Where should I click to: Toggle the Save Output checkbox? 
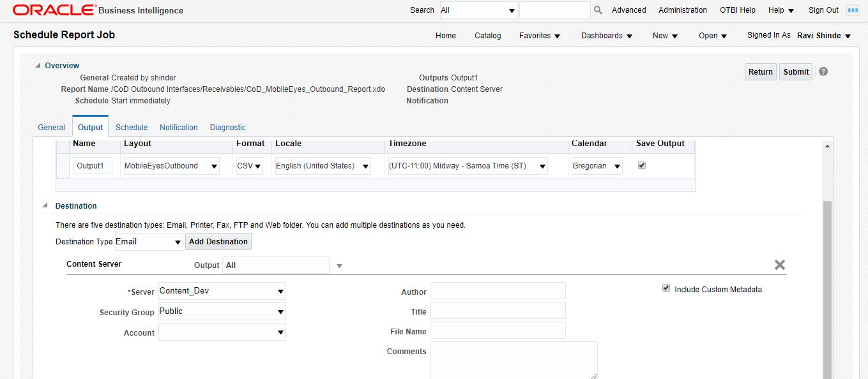click(x=642, y=165)
